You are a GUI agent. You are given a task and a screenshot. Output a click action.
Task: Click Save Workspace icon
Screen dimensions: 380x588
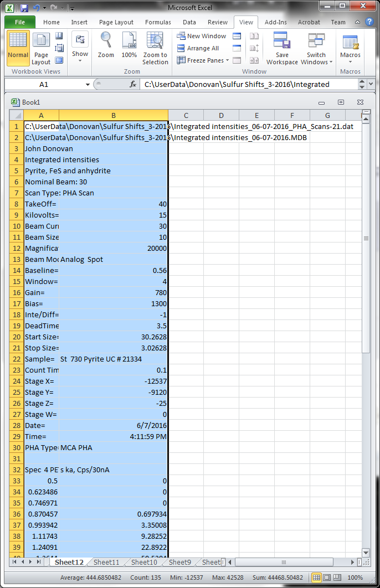point(282,48)
